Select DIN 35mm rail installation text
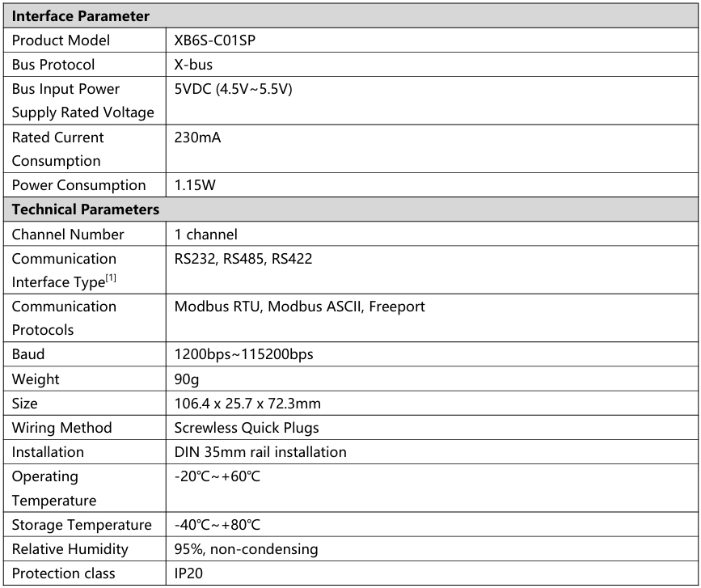 [260, 451]
